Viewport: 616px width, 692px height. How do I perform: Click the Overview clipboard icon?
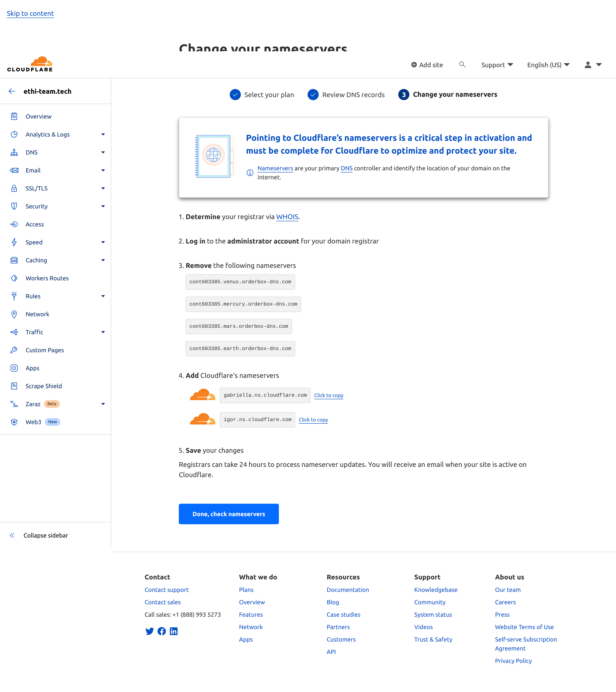pos(14,116)
